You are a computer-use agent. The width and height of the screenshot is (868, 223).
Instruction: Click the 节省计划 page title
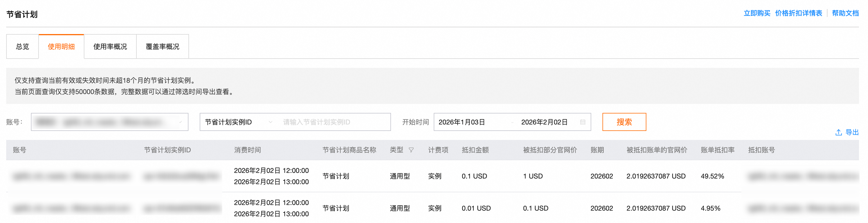pyautogui.click(x=22, y=15)
